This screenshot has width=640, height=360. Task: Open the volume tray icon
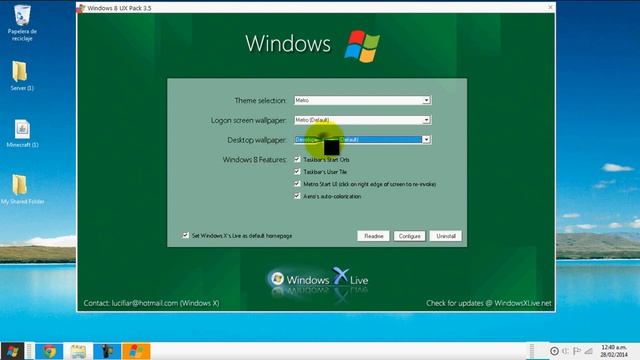pyautogui.click(x=565, y=351)
